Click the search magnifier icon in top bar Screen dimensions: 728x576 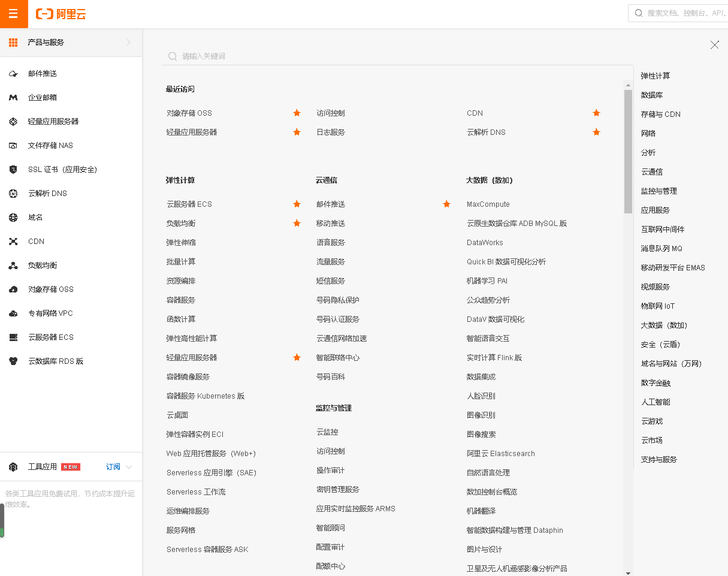(638, 13)
